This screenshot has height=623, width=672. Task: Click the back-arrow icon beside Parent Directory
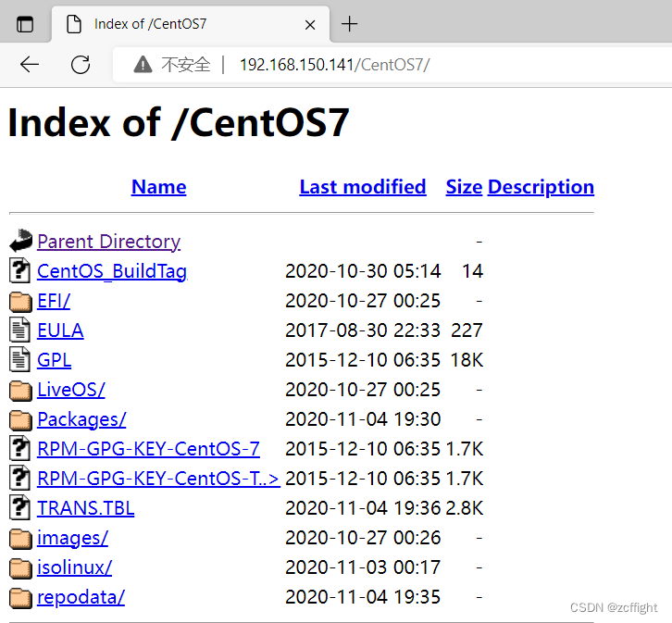pos(20,241)
